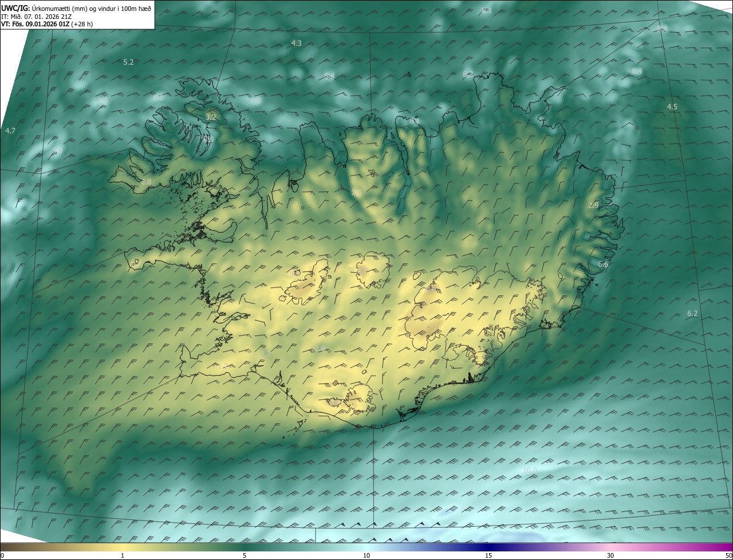Image resolution: width=733 pixels, height=560 pixels.
Task: Click the title 'Úrkomumætti (mm) og vindur í 100m hæð'
Action: [x=92, y=8]
